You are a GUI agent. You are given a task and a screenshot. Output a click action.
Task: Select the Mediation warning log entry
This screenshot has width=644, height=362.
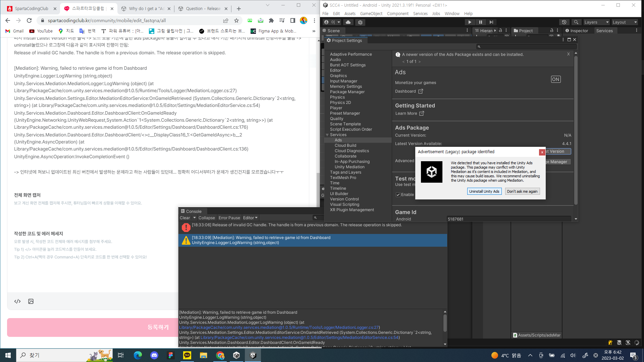pos(313,240)
